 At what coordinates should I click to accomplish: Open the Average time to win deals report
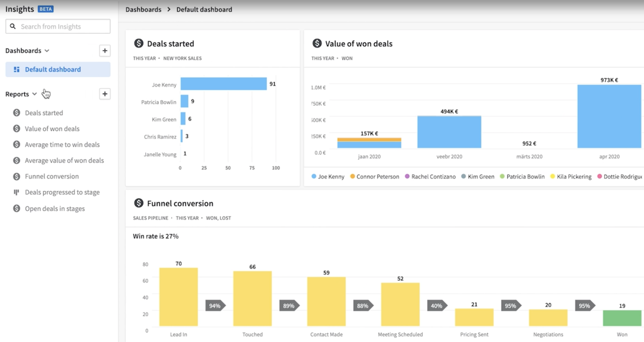[x=62, y=145]
